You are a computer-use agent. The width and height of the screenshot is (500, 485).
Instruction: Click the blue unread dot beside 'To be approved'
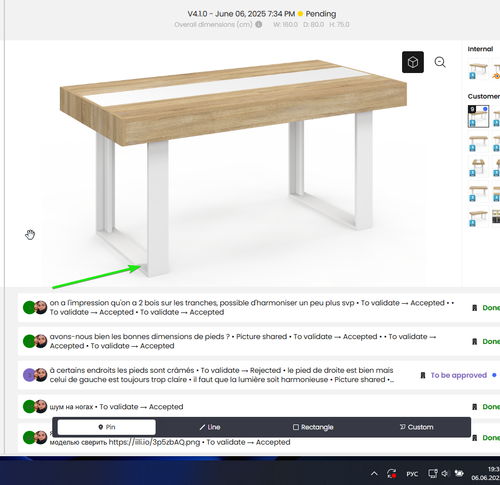pos(494,375)
